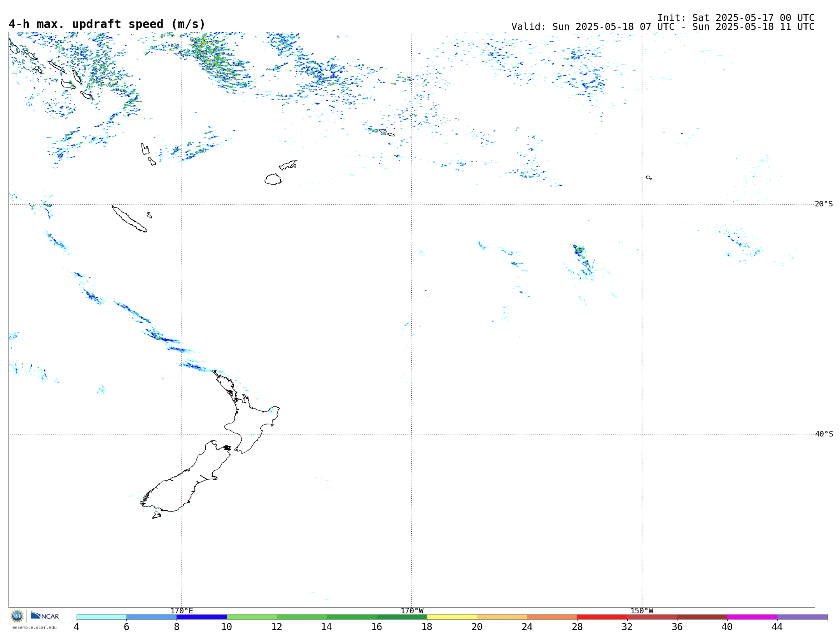The image size is (840, 632).
Task: Click the 170°W longitude label
Action: (412, 611)
